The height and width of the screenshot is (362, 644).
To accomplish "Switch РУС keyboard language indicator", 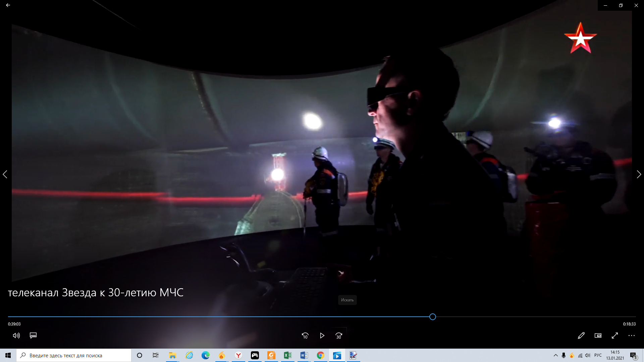I will [598, 355].
